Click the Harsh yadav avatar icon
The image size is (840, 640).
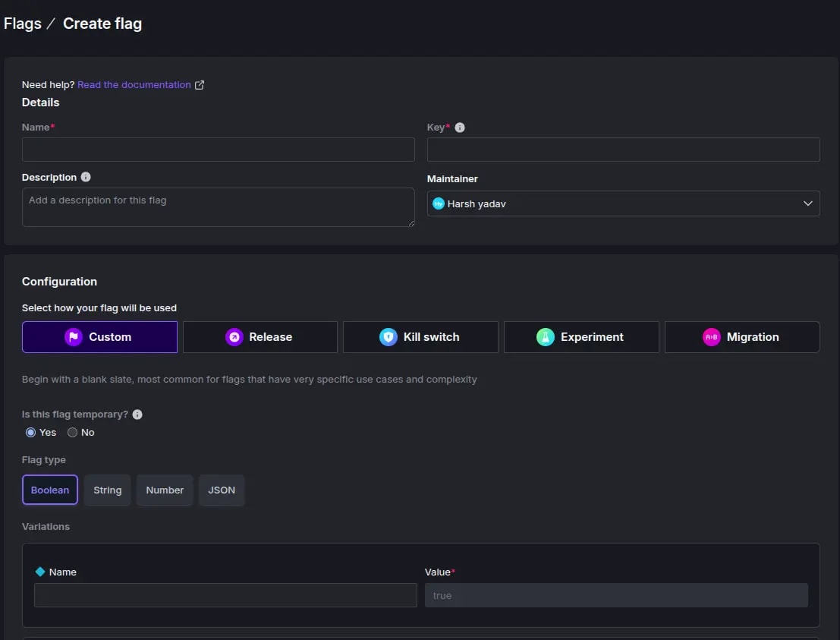[438, 203]
